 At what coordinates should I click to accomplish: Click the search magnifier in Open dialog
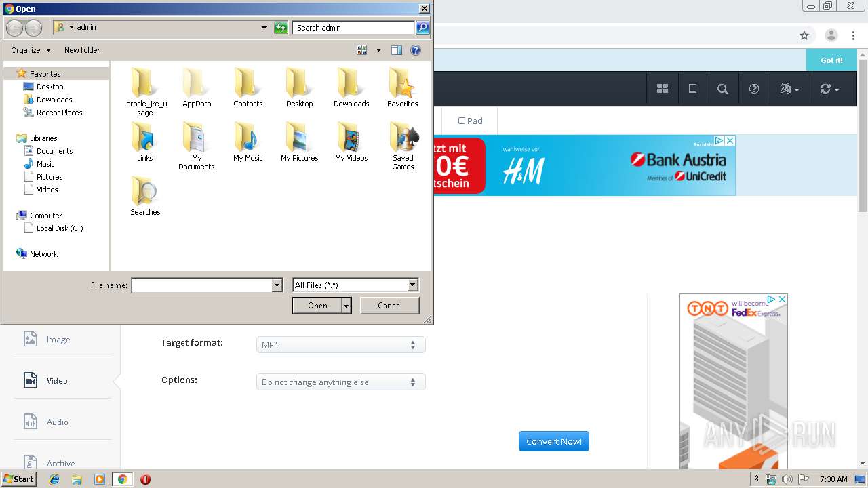coord(422,28)
